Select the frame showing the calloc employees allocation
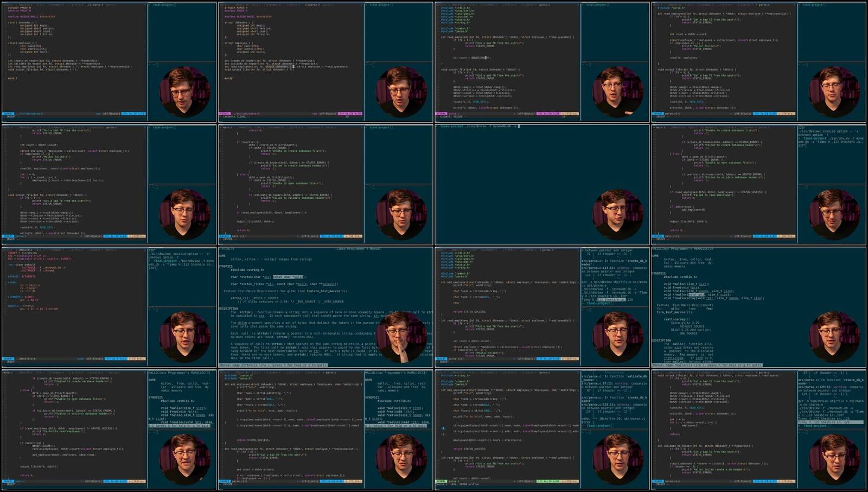Screen dimensions: 868x492 (x=759, y=62)
